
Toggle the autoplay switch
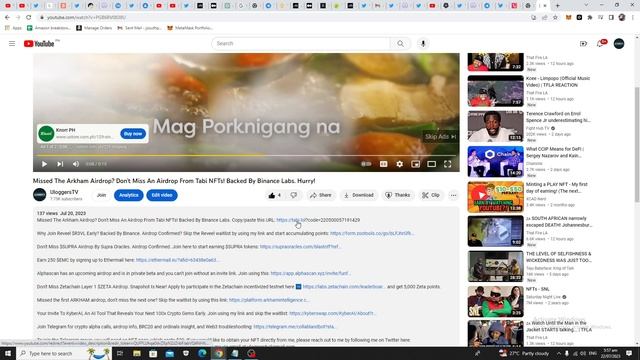click(x=366, y=164)
